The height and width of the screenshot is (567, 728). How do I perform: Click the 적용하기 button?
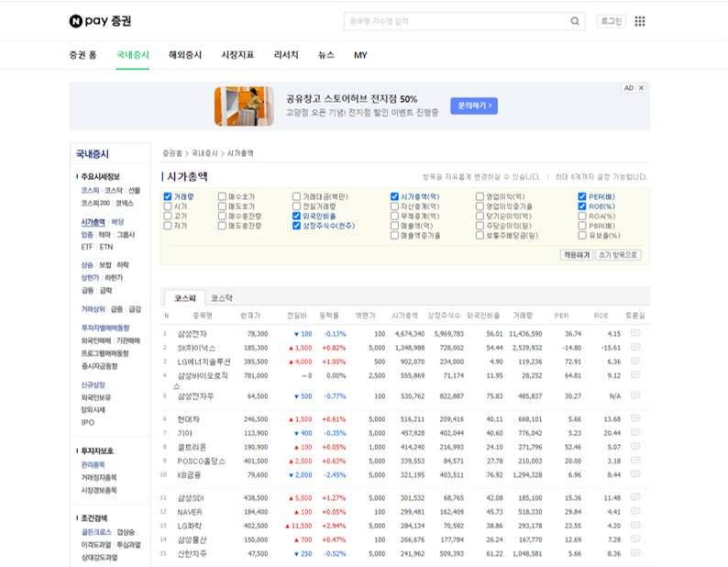pos(576,255)
